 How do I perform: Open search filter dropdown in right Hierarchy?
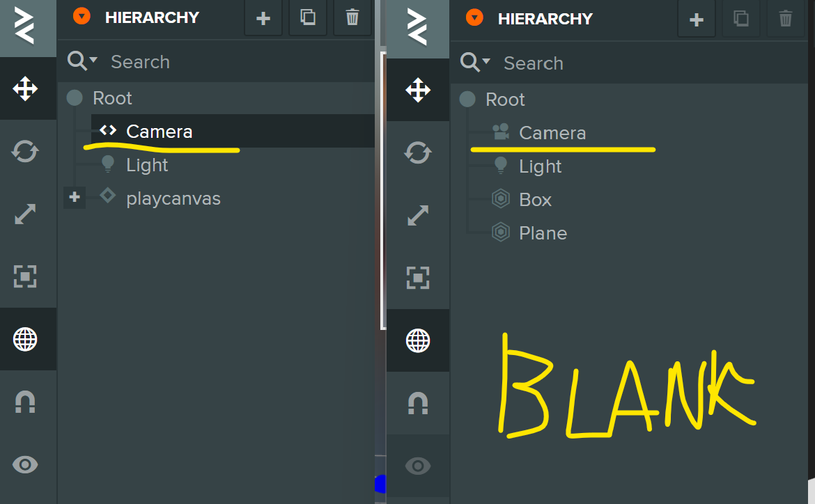[475, 63]
